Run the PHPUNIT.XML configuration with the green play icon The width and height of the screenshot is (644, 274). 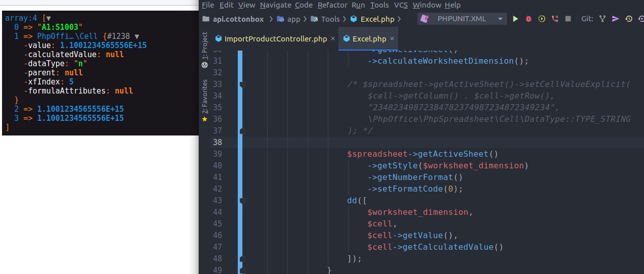pos(516,19)
